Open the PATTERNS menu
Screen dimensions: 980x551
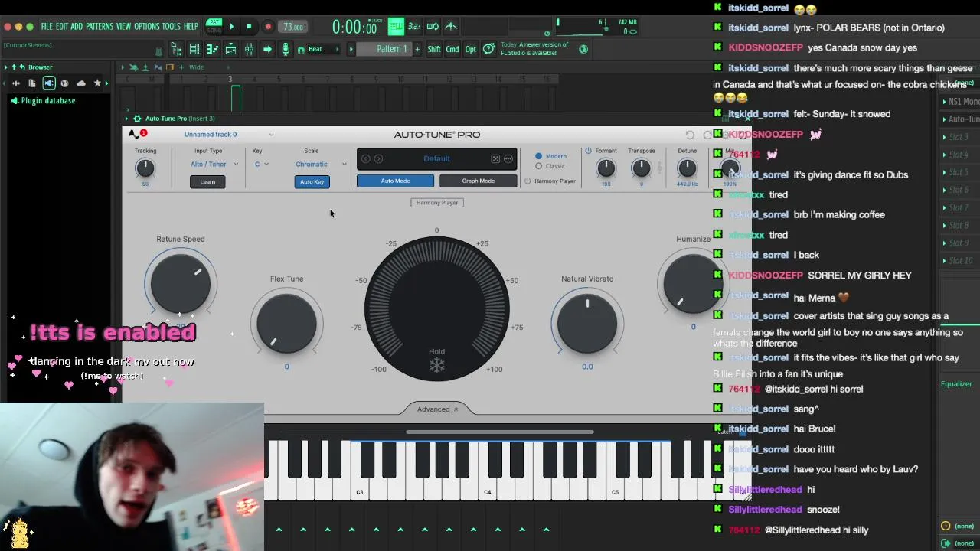click(100, 27)
